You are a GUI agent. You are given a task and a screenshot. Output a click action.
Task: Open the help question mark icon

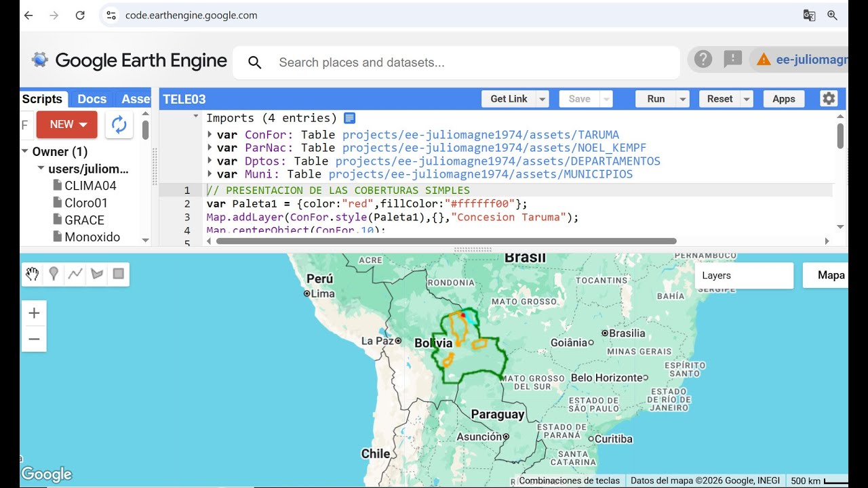pyautogui.click(x=703, y=60)
